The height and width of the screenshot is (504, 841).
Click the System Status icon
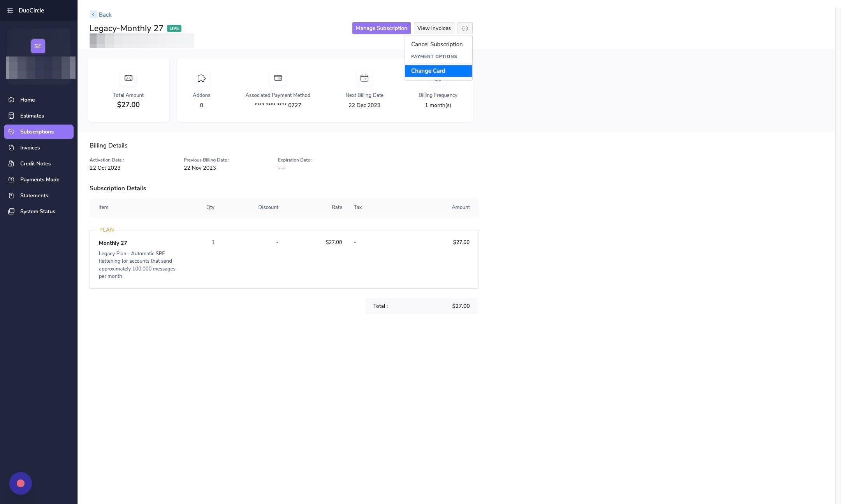[x=11, y=211]
